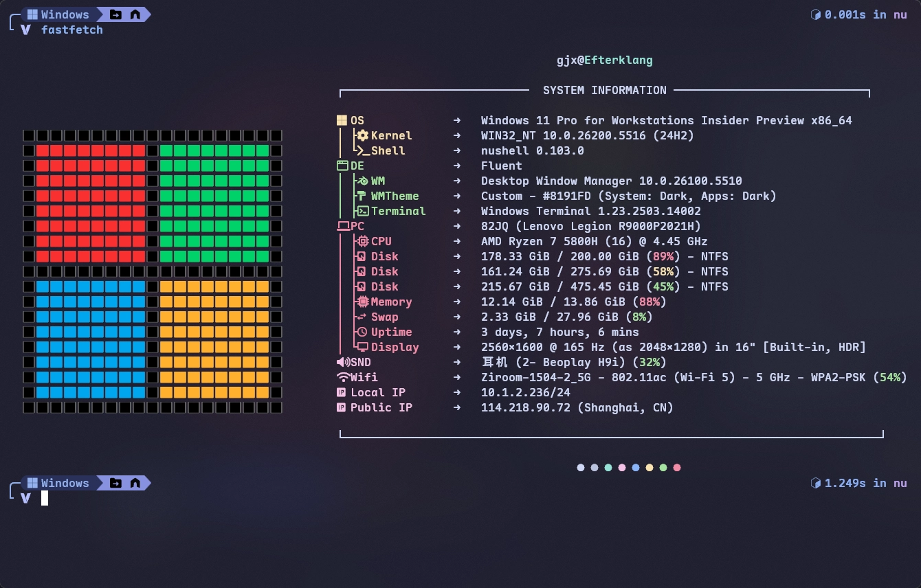The height and width of the screenshot is (588, 921).
Task: Click the speaker icon beside SND
Action: coord(343,362)
